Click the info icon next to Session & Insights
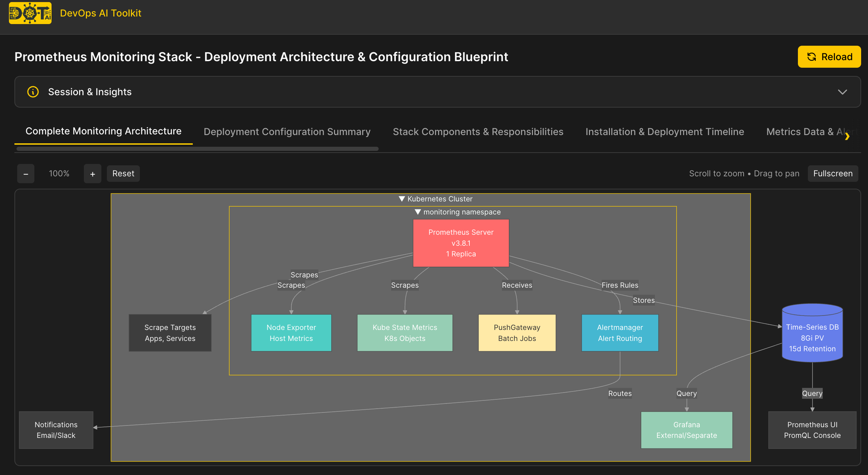The width and height of the screenshot is (868, 475). tap(33, 92)
